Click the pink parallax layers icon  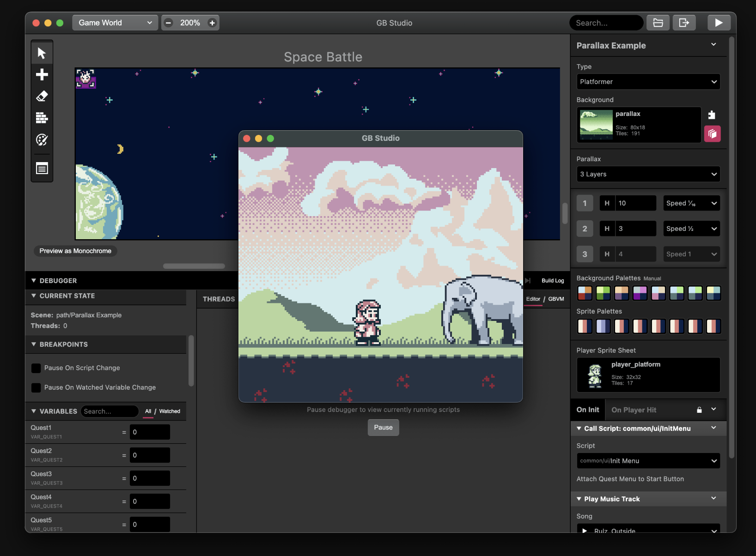(712, 134)
